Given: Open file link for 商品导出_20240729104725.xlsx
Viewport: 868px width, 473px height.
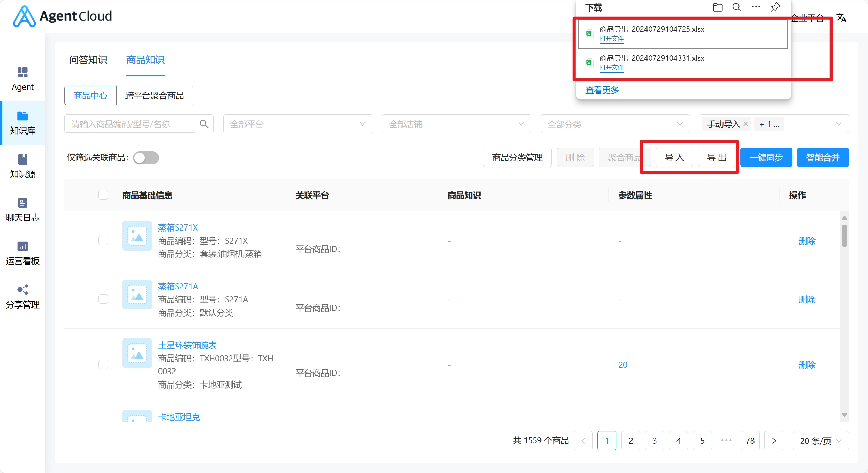Looking at the screenshot, I should click(x=611, y=39).
